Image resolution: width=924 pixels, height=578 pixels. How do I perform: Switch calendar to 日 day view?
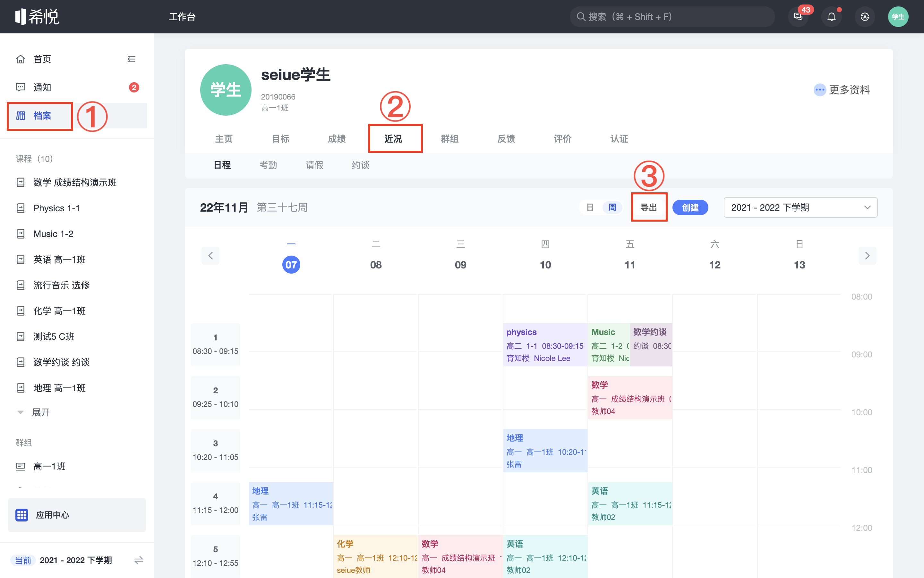coord(590,207)
